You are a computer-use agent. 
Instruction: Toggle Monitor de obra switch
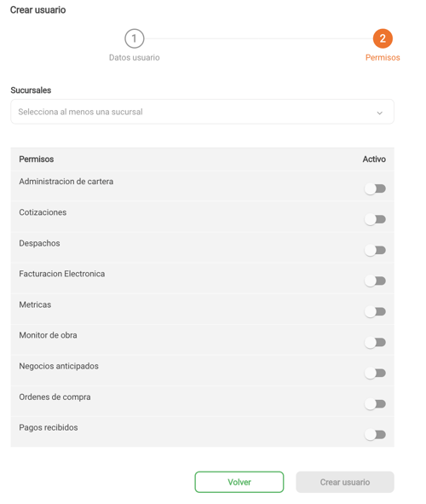[375, 342]
